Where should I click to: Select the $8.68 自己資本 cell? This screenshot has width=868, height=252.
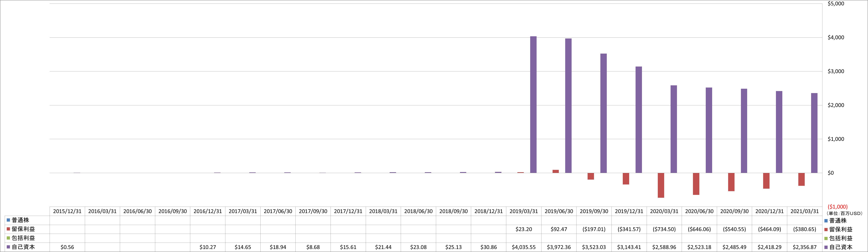[x=313, y=247]
